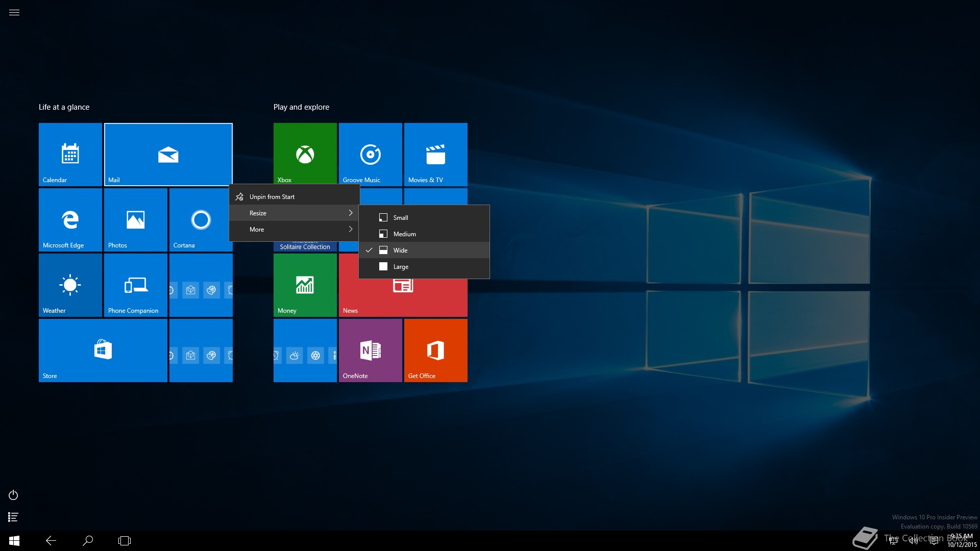Select the checked Wide tile size

[x=424, y=250]
